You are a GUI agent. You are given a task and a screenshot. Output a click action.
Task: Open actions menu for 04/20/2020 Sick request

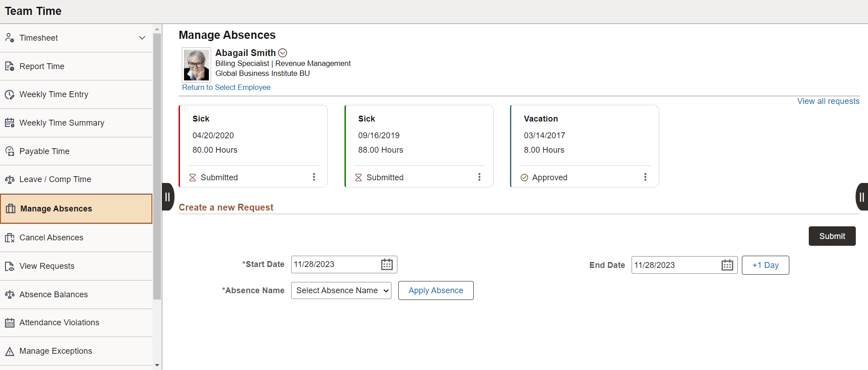314,177
